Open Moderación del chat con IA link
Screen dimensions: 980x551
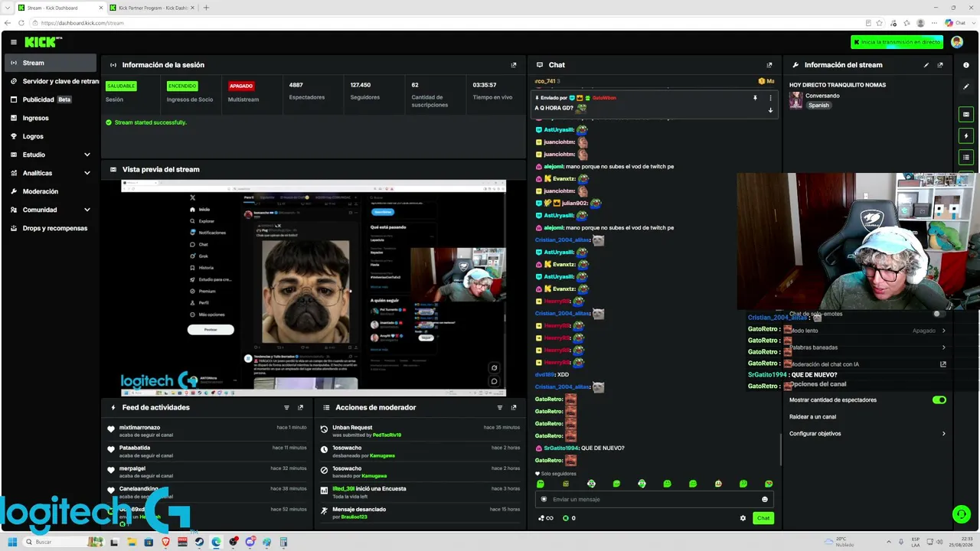pos(867,364)
